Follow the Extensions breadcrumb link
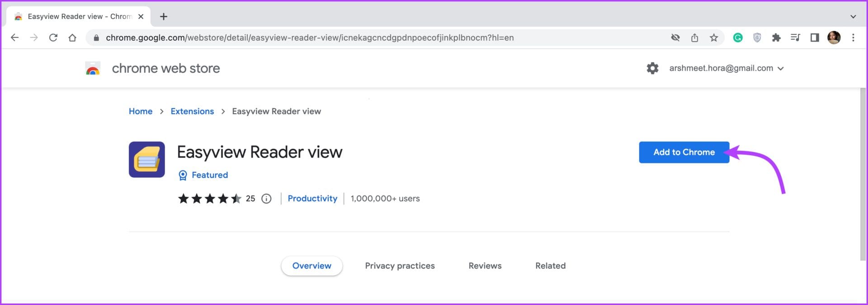Image resolution: width=868 pixels, height=305 pixels. [192, 111]
